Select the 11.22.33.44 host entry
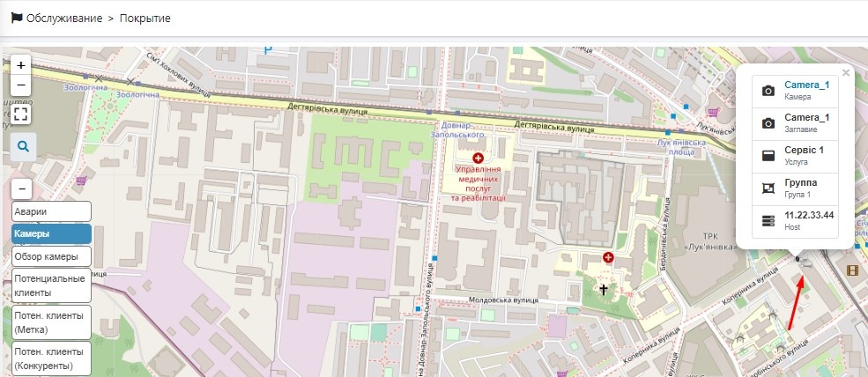The height and width of the screenshot is (377, 868). [795, 221]
